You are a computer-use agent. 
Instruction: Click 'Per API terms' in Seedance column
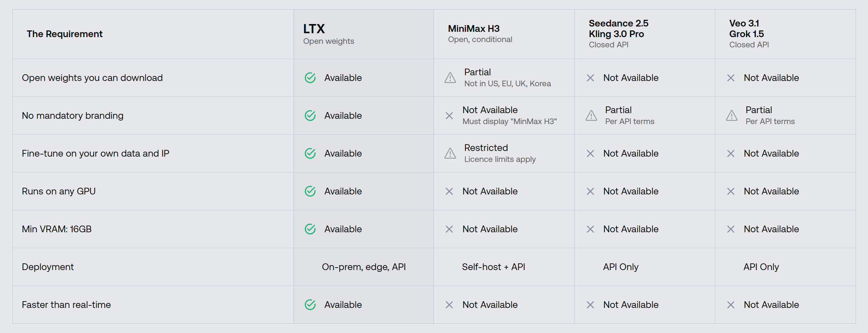click(x=630, y=122)
